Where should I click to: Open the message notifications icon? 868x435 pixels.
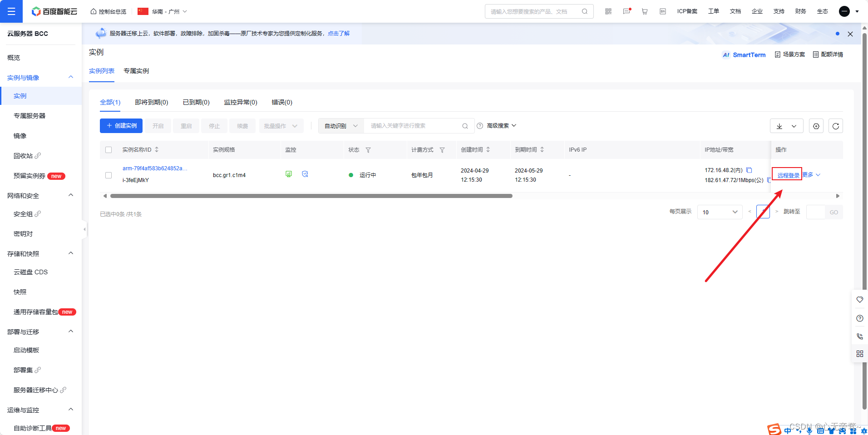(627, 11)
